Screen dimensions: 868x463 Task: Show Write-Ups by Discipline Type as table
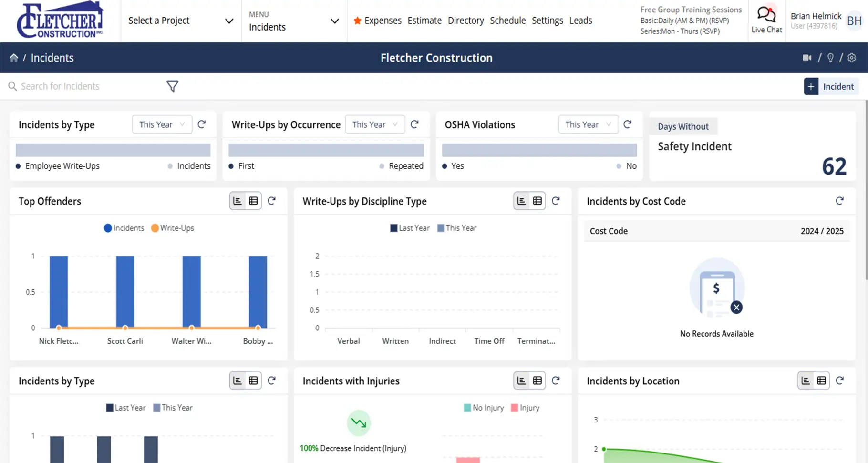(537, 201)
